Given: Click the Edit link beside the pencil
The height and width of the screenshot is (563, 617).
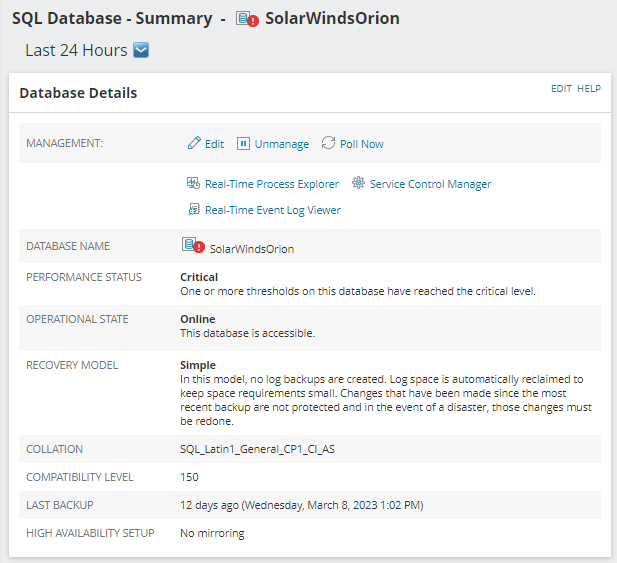Looking at the screenshot, I should click(214, 144).
